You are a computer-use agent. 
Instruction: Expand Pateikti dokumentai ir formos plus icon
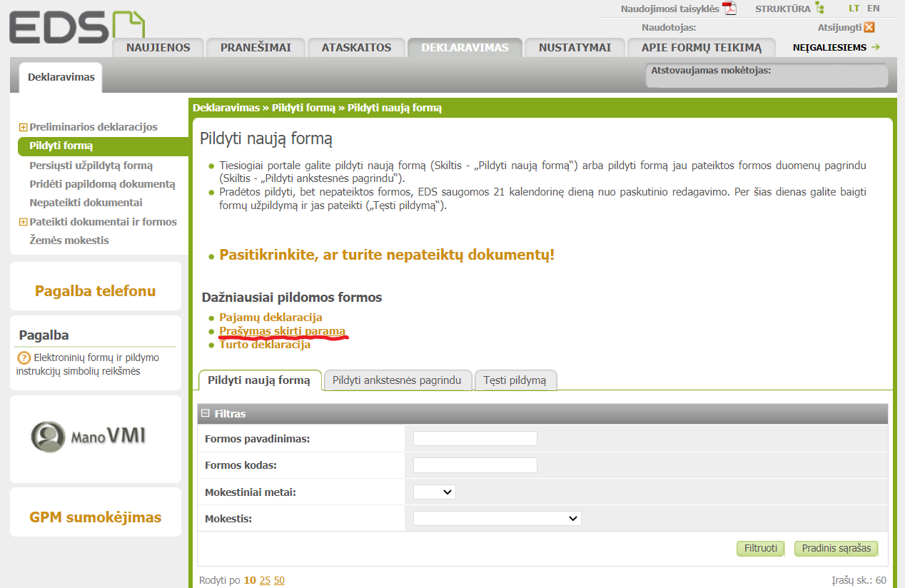click(24, 222)
